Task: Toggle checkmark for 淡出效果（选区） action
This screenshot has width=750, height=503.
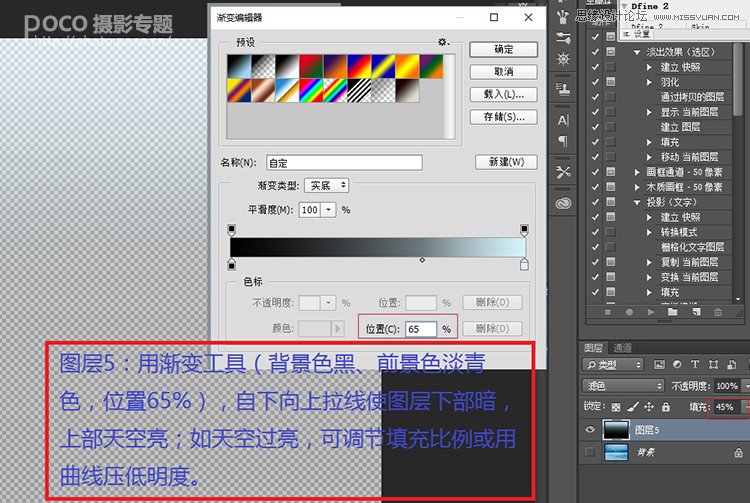Action: tap(595, 52)
